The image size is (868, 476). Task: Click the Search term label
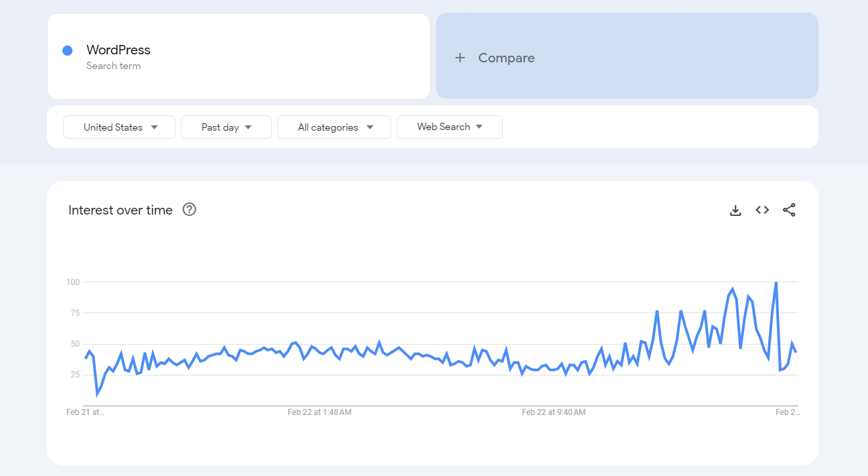pos(113,66)
